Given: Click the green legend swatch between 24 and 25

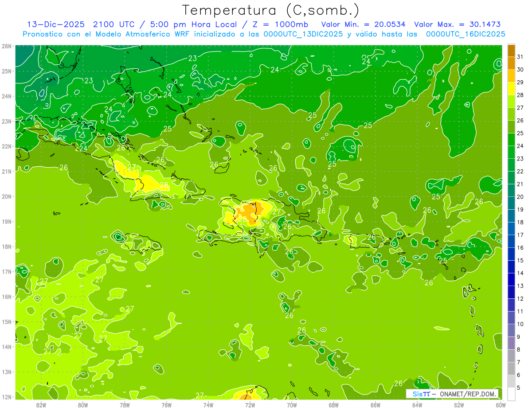Looking at the screenshot, I should 511,140.
